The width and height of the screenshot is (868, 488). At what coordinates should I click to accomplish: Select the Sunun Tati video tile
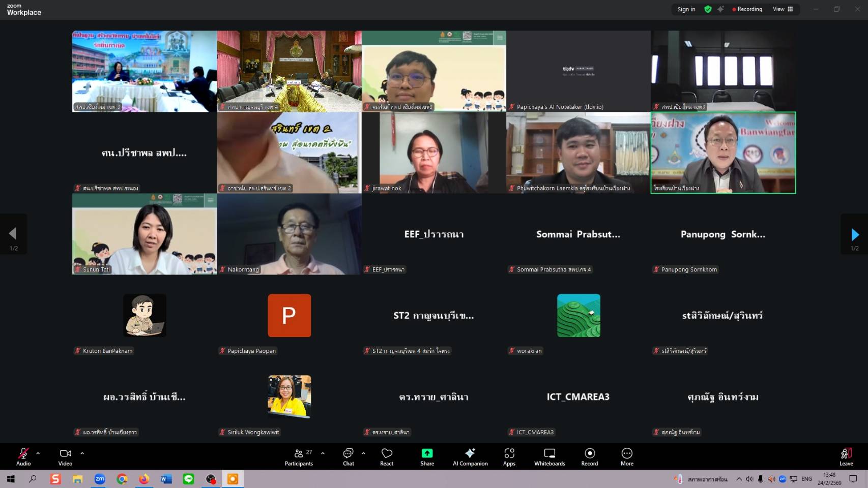pos(144,234)
